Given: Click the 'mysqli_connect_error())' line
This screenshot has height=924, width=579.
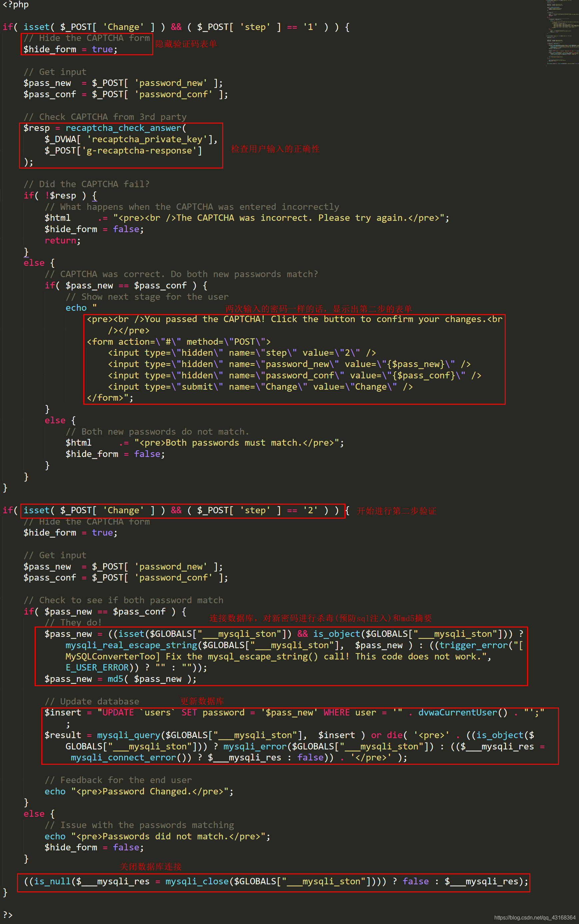Looking at the screenshot, I should coord(239,757).
